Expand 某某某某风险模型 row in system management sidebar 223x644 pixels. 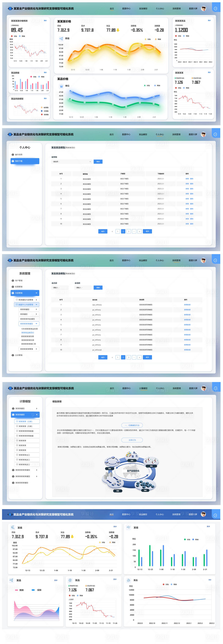[x=29, y=319]
